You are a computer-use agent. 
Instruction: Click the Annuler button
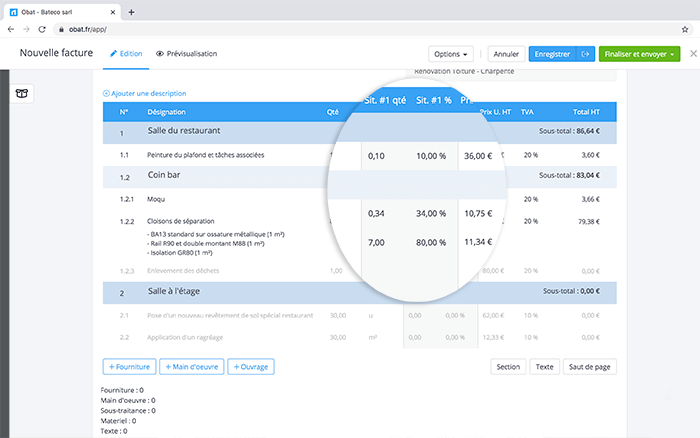[x=506, y=54]
